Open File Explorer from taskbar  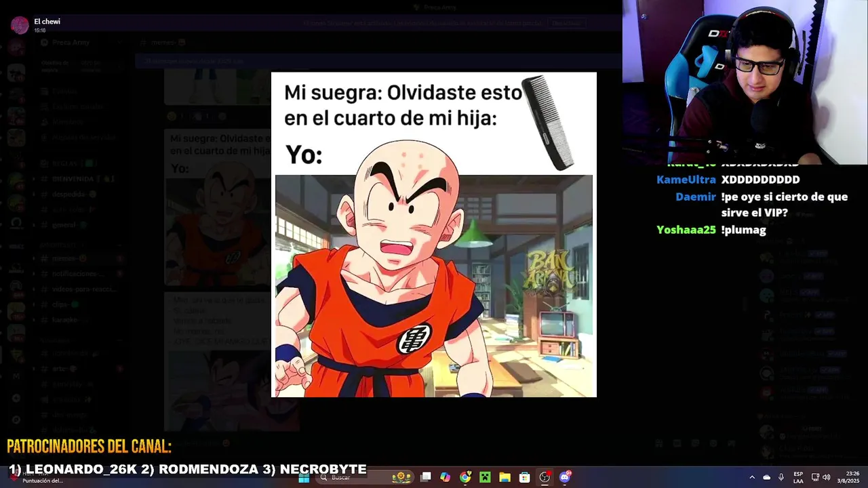tap(505, 477)
